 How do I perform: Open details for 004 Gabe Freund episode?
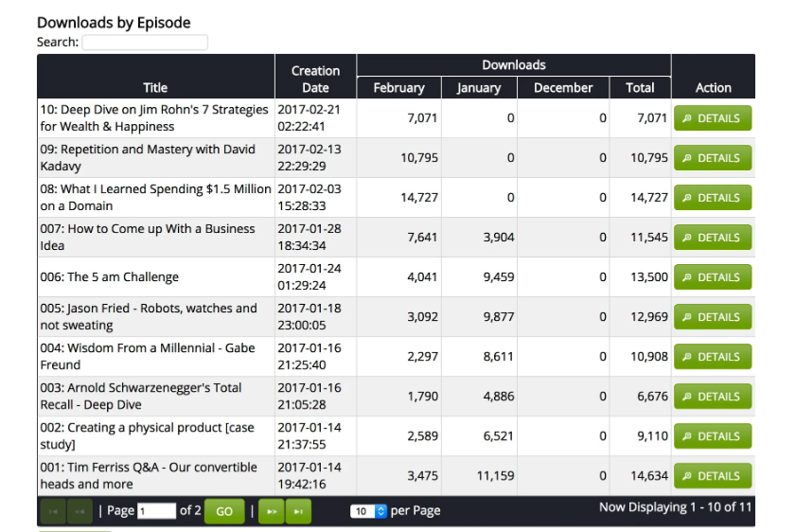[x=713, y=356]
